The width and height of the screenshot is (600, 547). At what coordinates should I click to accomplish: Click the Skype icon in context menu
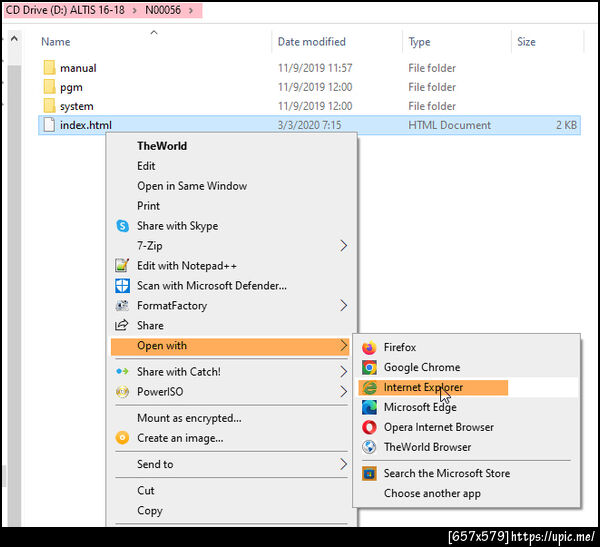[x=122, y=226]
